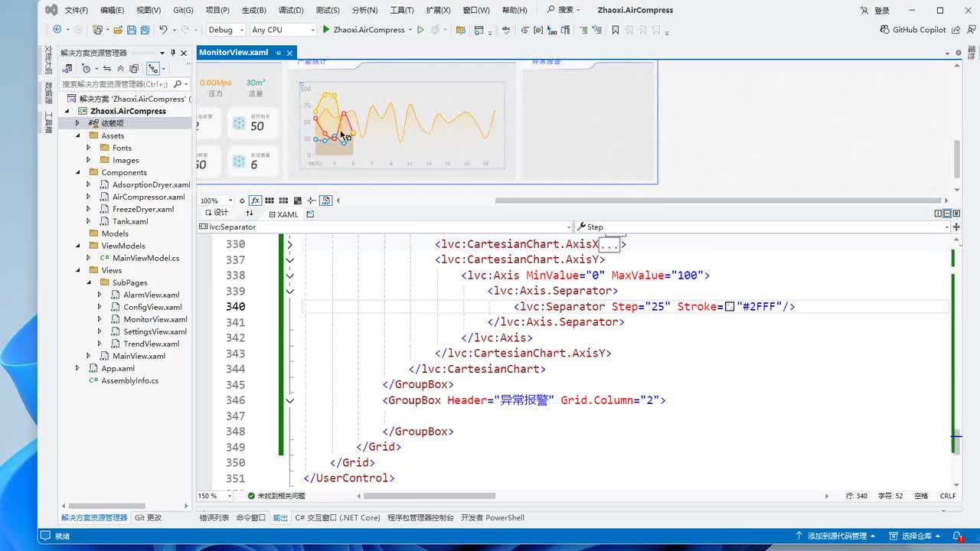Click the Save All toolbar icon
Viewport: 980px width, 551px height.
tap(145, 30)
